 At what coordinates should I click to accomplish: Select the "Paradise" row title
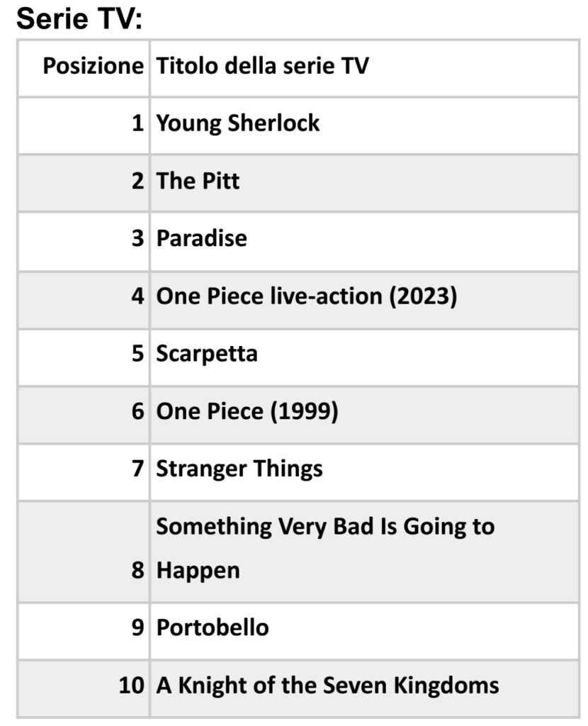[202, 238]
